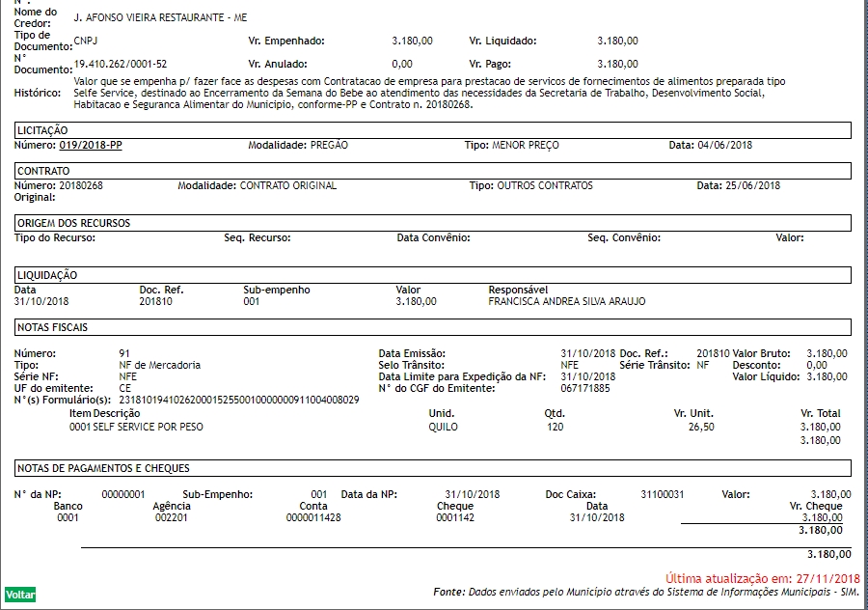The width and height of the screenshot is (868, 610).
Task: Click Valor Bruto amount 3.180,00
Action: [x=827, y=353]
